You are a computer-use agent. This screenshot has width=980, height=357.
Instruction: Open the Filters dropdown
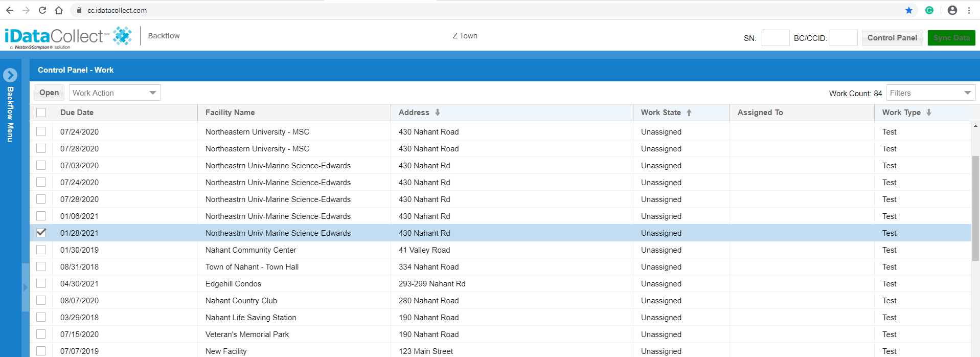tap(930, 93)
